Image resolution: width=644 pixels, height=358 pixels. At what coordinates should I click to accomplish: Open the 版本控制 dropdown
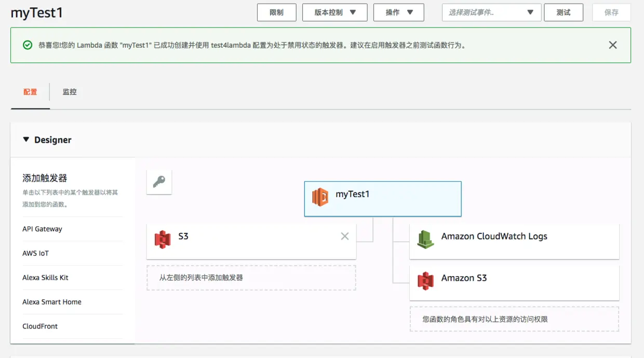click(335, 12)
